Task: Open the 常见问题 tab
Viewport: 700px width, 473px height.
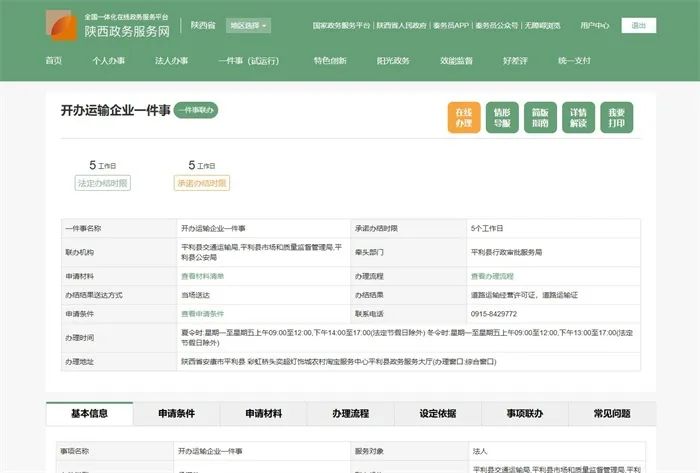Action: (x=612, y=413)
